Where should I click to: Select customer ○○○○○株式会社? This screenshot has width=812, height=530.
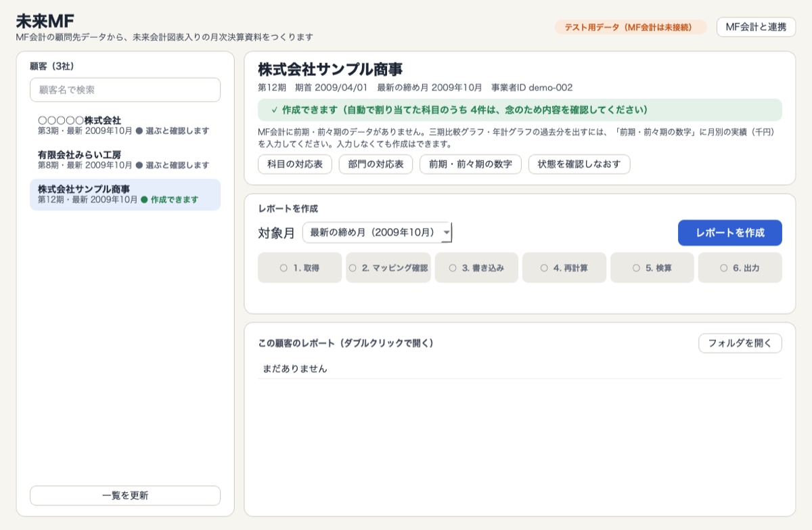coord(125,125)
